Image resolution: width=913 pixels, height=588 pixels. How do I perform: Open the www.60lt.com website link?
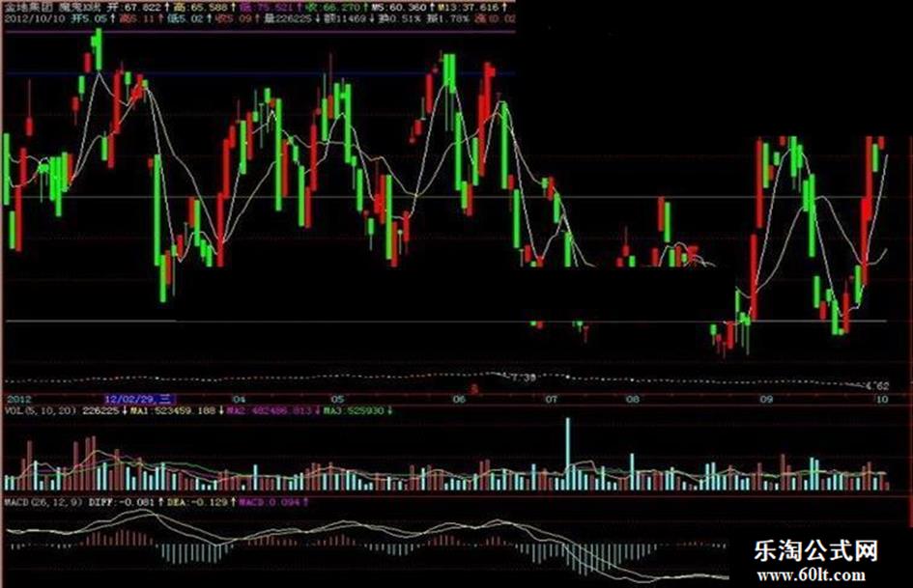[x=812, y=575]
